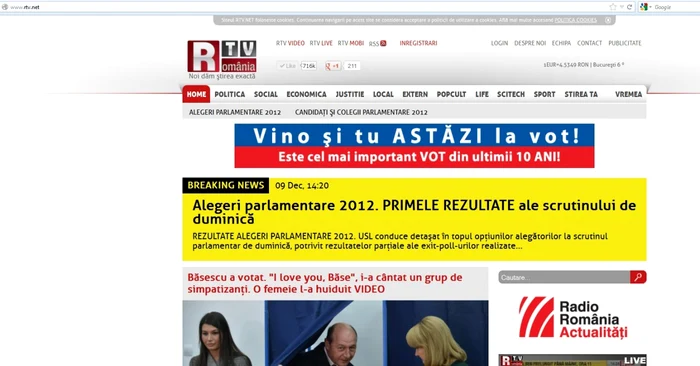Open ALEGERI PARLAMENTARE 2012 submenu link

[235, 112]
